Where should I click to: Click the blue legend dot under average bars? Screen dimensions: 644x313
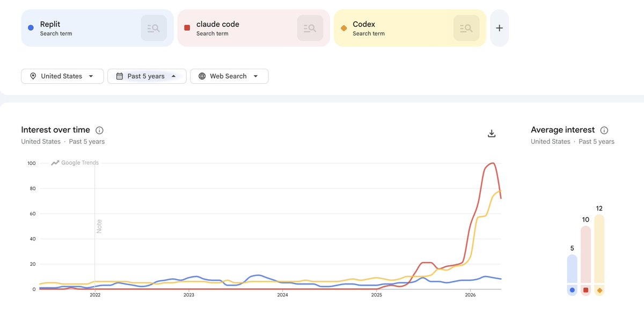point(572,290)
